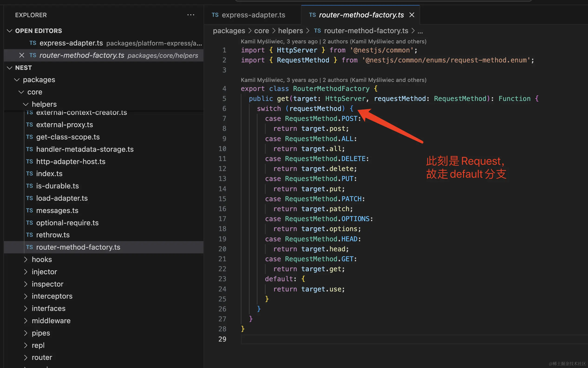Click 'RequestMethod.POST' case text
Viewport: 588px width, 368px height.
[x=321, y=119]
